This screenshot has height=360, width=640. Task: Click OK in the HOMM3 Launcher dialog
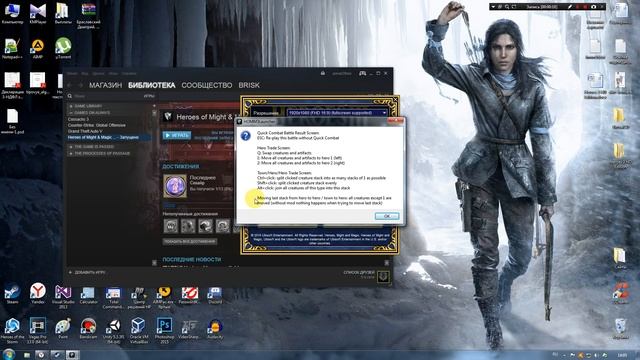click(387, 216)
